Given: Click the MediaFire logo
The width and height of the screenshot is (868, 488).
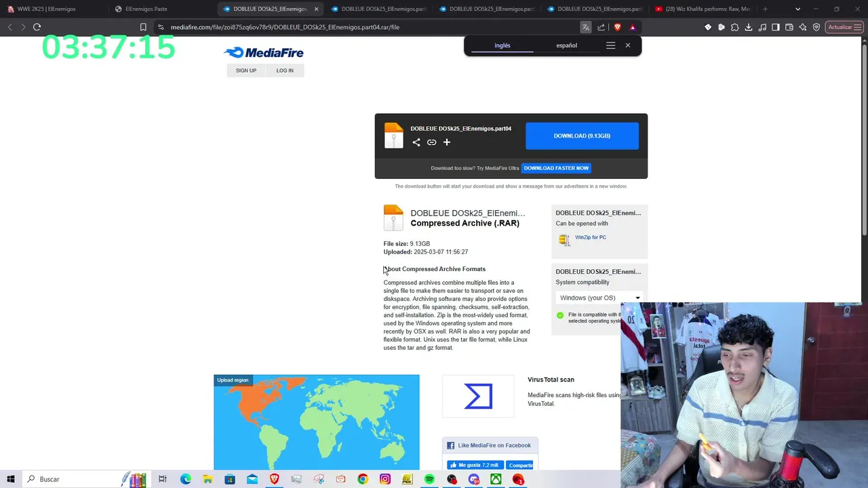Looking at the screenshot, I should tap(264, 53).
